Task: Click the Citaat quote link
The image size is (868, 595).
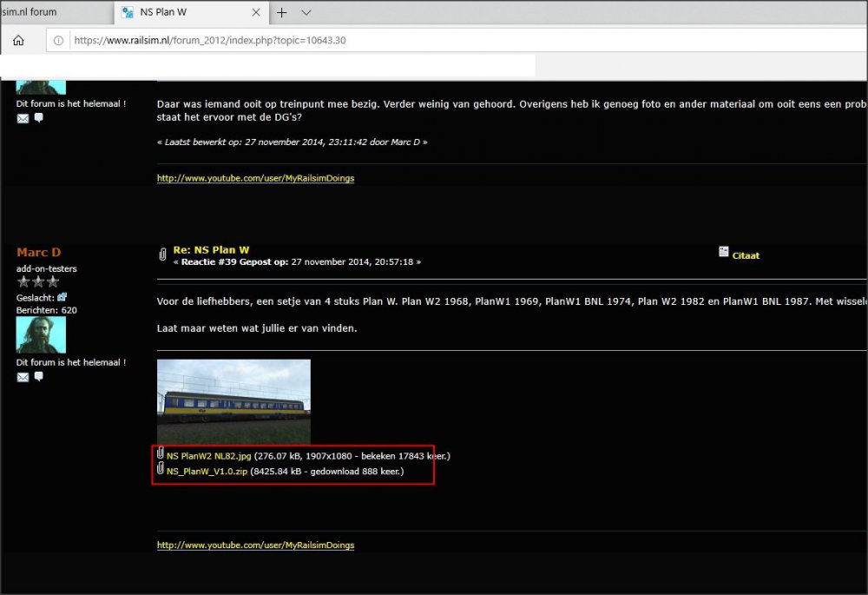Action: point(746,255)
